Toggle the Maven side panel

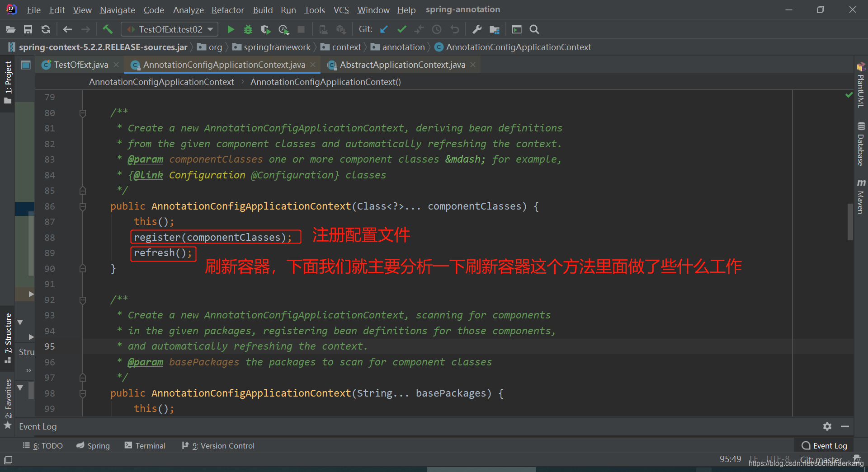(861, 196)
